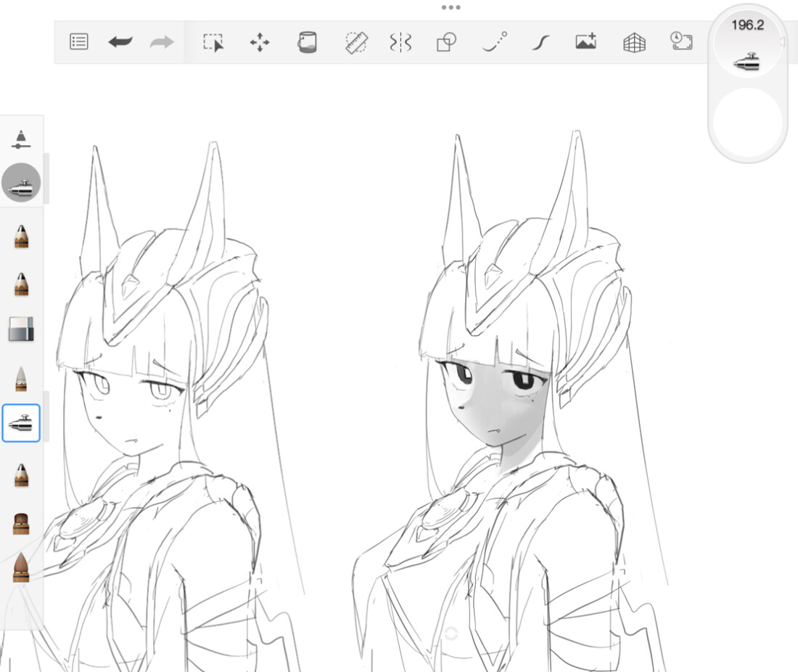
Task: Undo the last stroke
Action: point(120,42)
